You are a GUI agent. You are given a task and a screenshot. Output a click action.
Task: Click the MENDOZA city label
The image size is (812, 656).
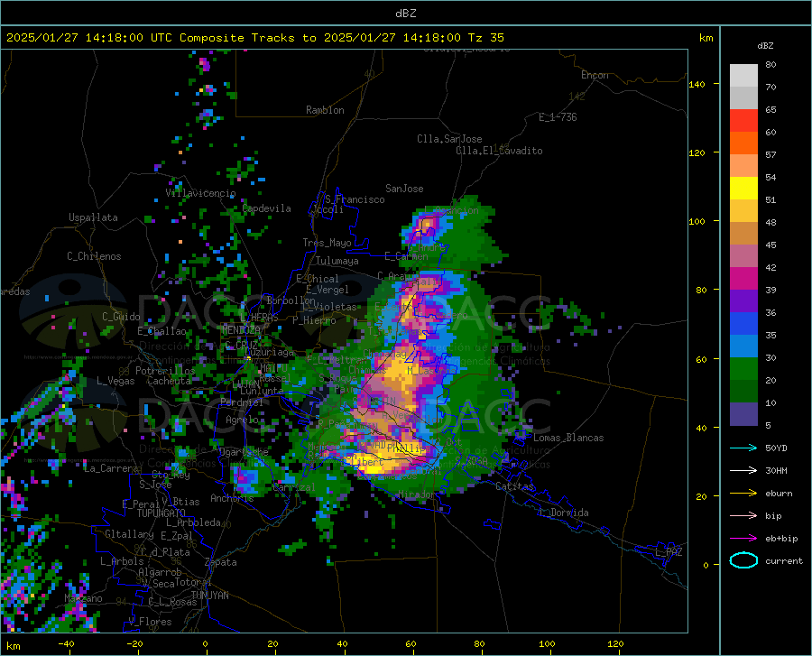click(x=241, y=330)
